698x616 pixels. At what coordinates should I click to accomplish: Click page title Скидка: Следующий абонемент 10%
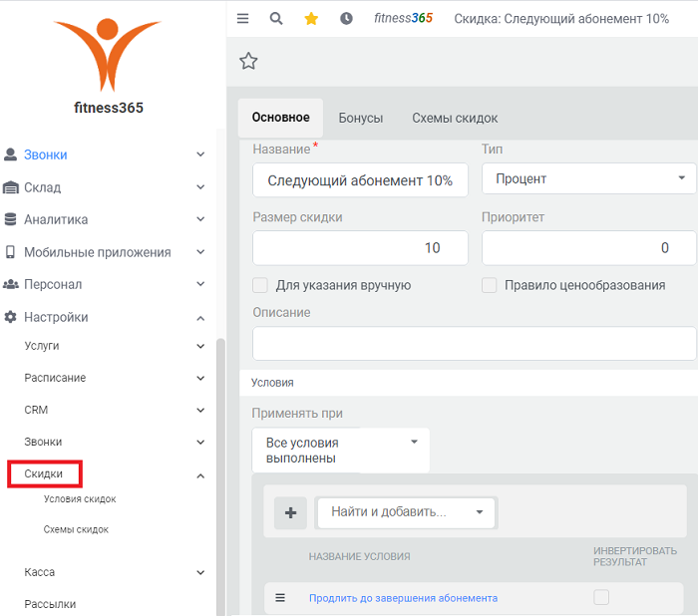point(561,19)
